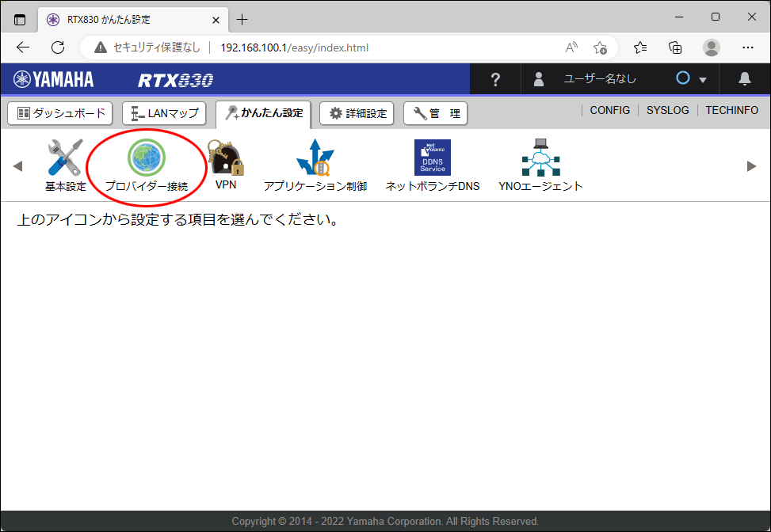This screenshot has height=532, width=771.
Task: Select the RTX830 かんたん設定 browser tab
Action: tap(133, 20)
